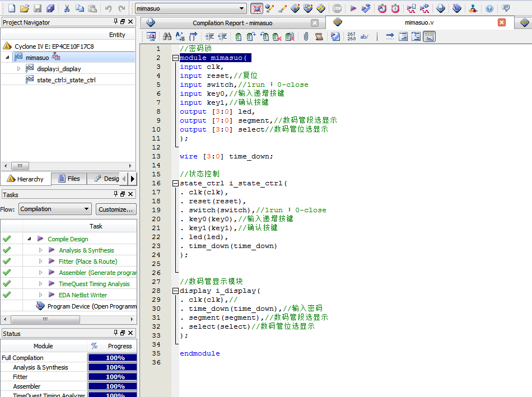Select the mimasuo.v editor tab
Viewport: 532px width, 397px height.
click(419, 23)
